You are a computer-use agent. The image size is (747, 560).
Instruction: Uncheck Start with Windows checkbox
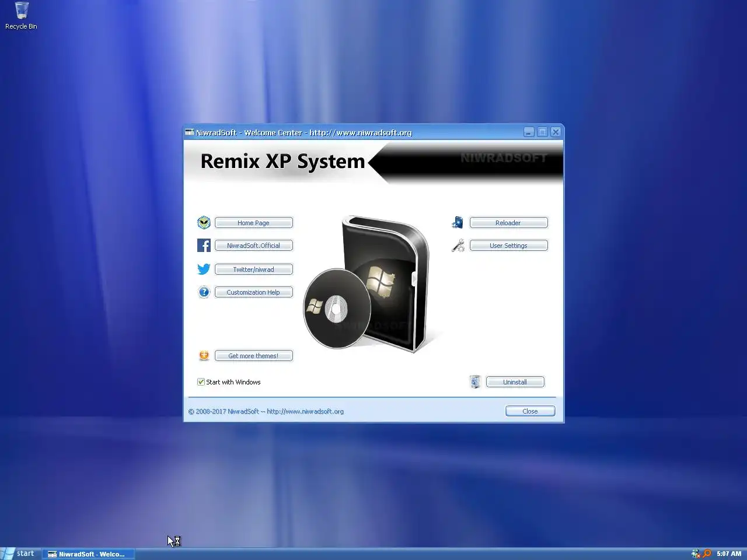point(201,382)
